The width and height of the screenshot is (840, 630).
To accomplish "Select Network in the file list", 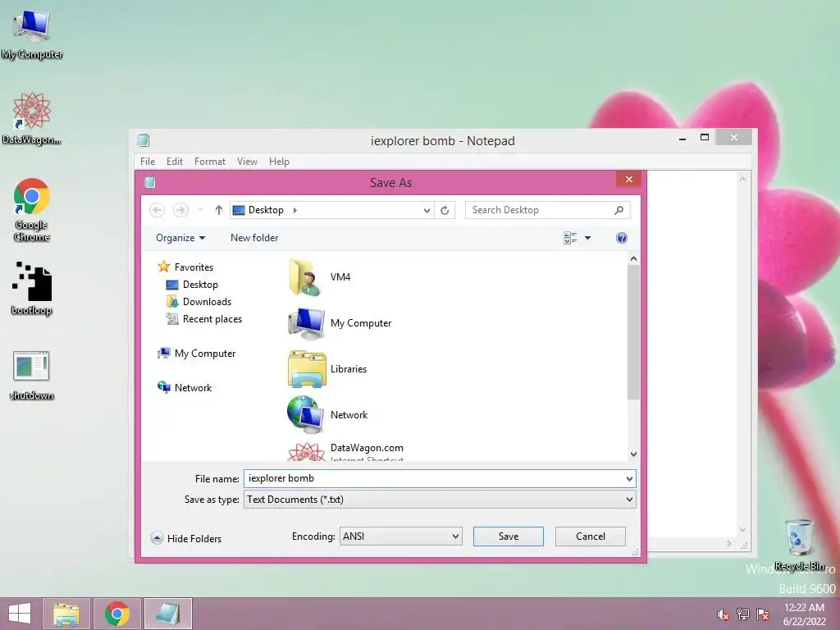I will 327,414.
